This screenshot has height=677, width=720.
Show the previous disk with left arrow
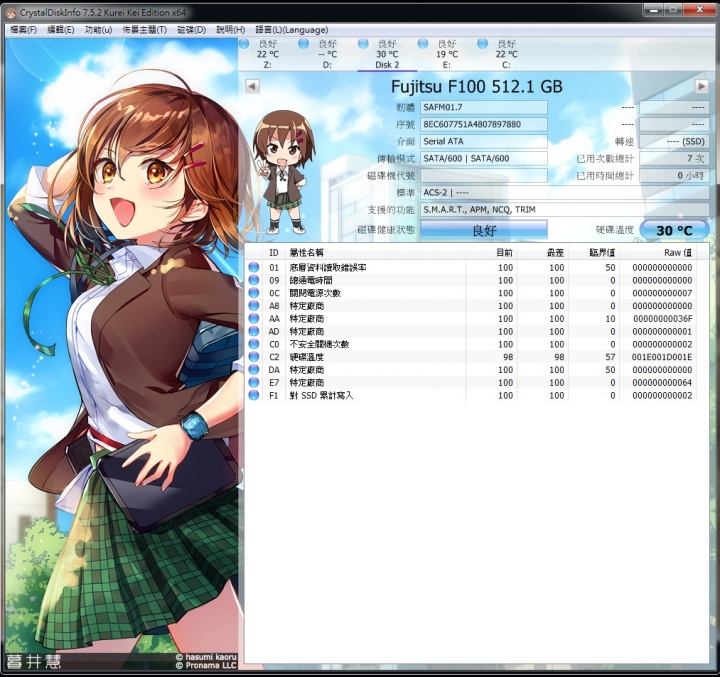point(252,86)
